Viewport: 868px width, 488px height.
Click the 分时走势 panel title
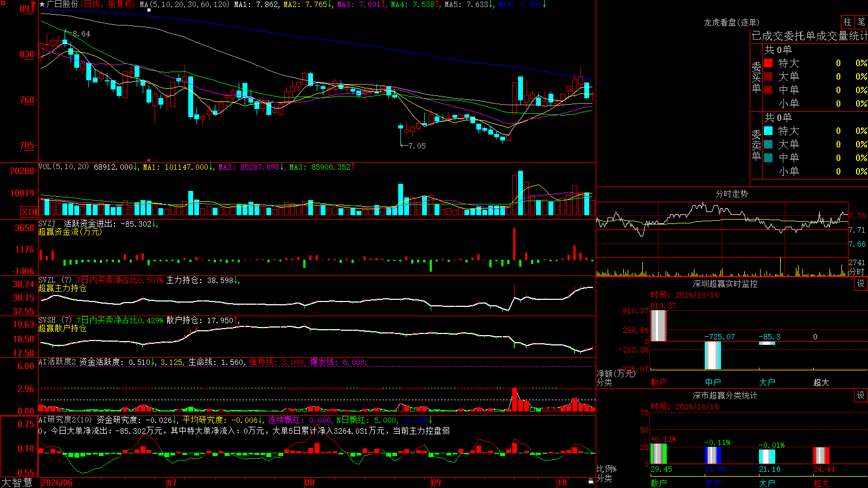click(732, 194)
